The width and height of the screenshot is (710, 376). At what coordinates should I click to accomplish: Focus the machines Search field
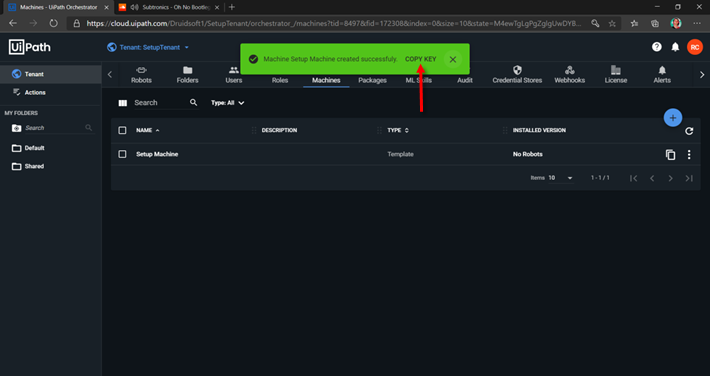click(161, 103)
